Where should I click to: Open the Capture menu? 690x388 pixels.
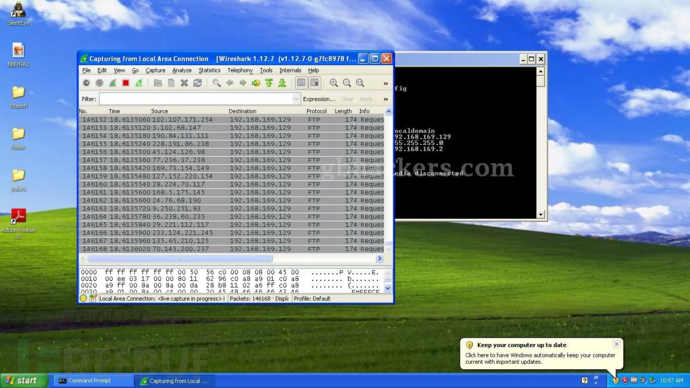(x=155, y=70)
